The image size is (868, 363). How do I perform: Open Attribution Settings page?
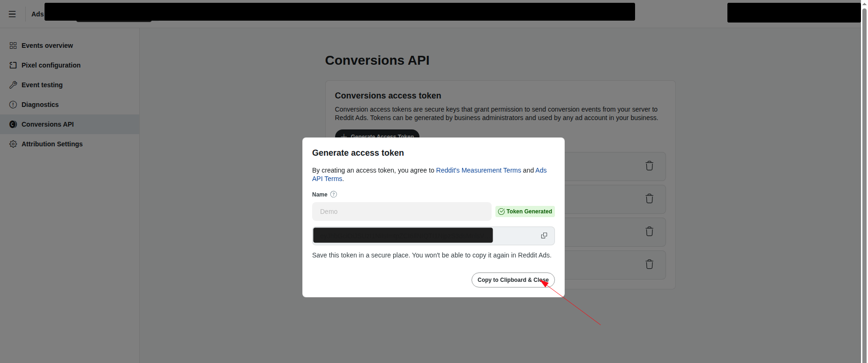tap(69, 144)
